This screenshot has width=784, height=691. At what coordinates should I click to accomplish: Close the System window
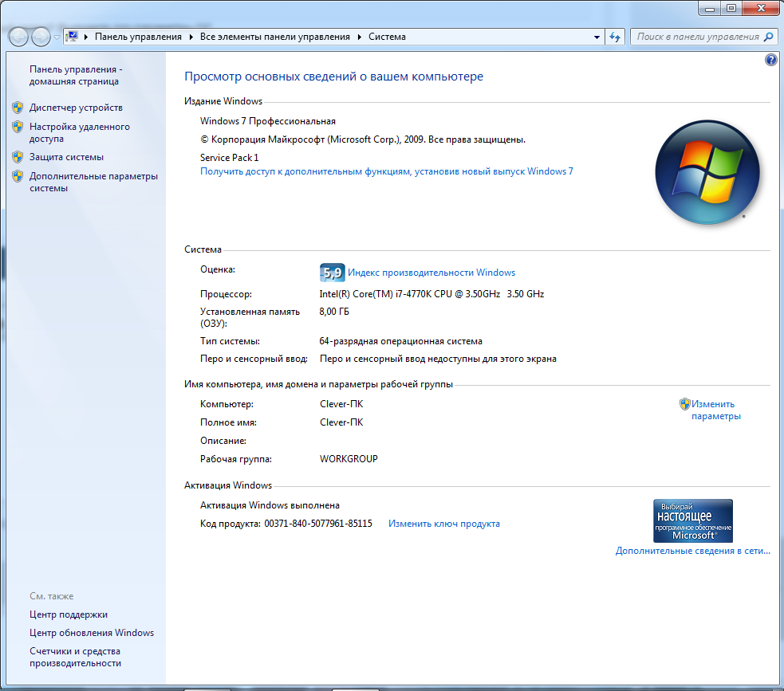761,8
